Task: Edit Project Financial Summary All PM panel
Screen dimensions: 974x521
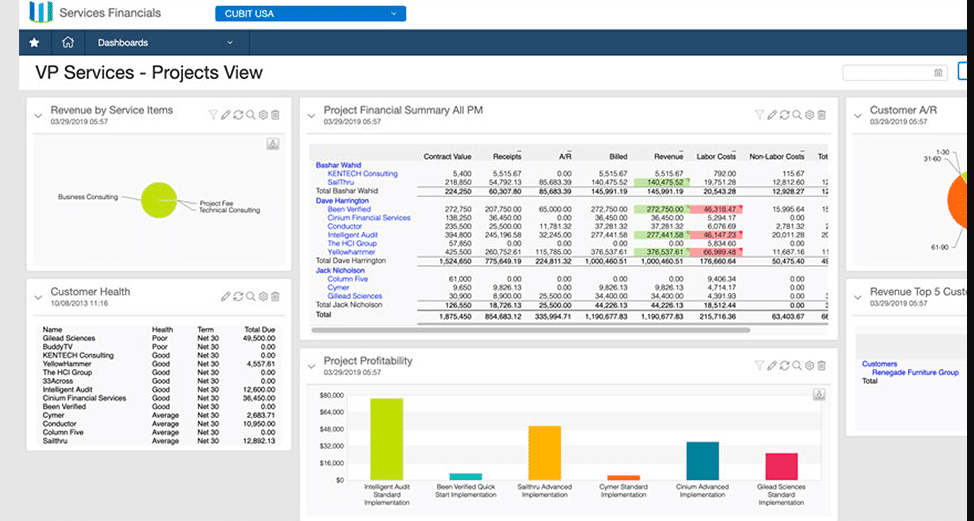Action: [x=771, y=115]
